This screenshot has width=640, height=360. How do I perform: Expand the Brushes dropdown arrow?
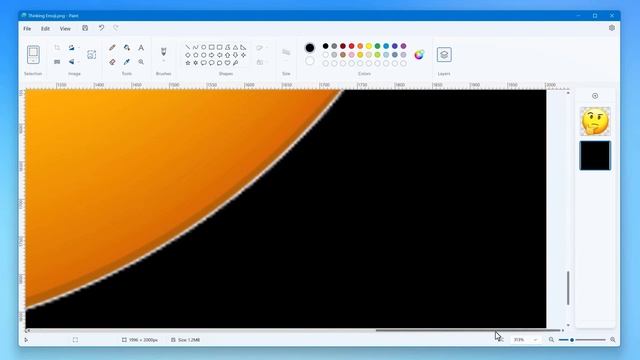click(x=164, y=61)
